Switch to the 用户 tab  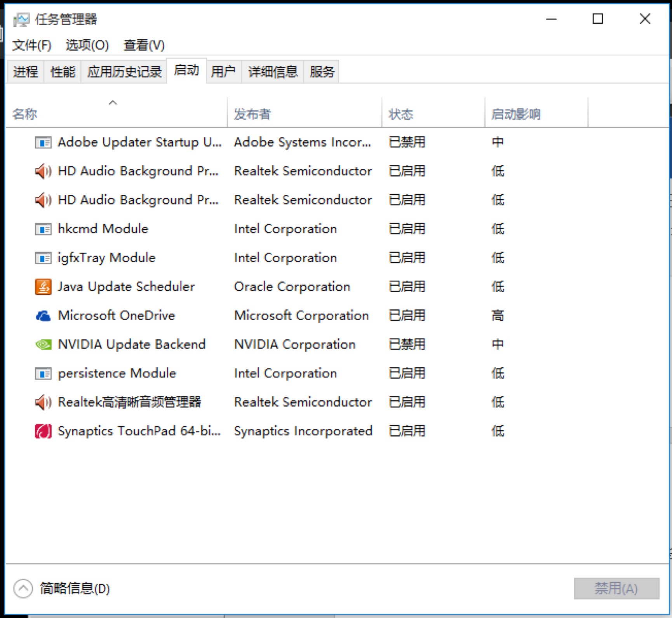click(x=223, y=72)
